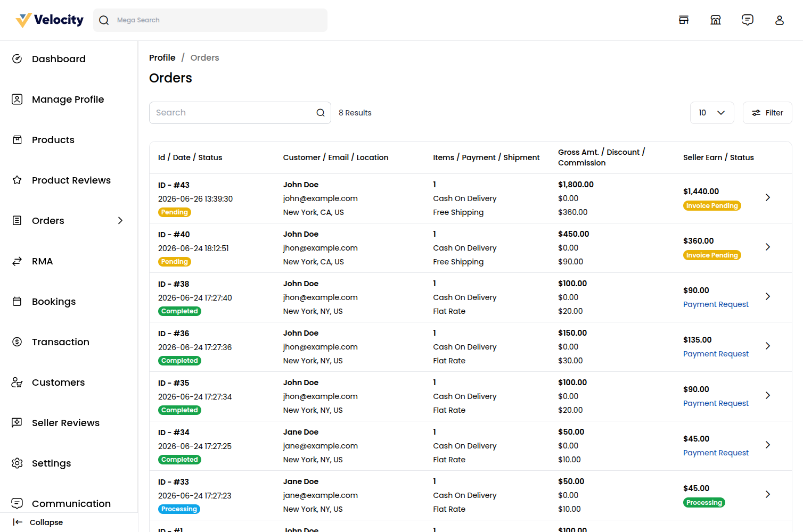Open the 10 per-page dropdown
The image size is (803, 532).
pos(712,113)
